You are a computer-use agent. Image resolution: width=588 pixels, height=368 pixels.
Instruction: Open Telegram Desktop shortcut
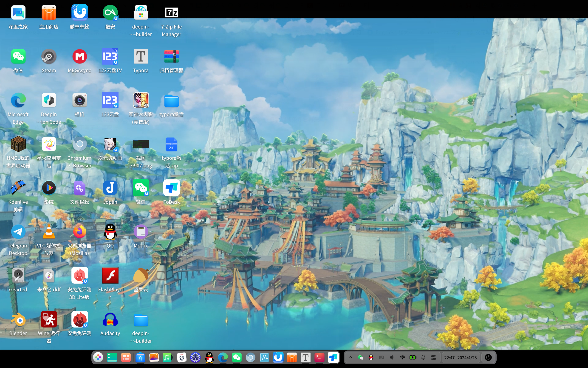tap(18, 232)
